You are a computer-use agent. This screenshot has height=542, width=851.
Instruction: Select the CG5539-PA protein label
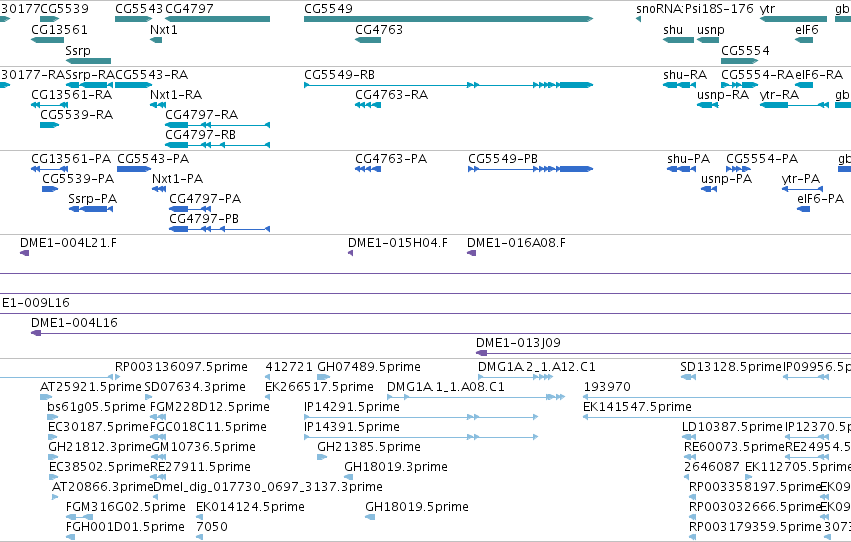[78, 179]
